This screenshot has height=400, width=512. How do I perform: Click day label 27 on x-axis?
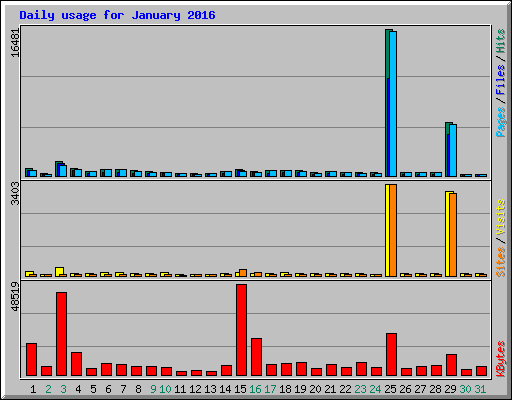[x=420, y=389]
